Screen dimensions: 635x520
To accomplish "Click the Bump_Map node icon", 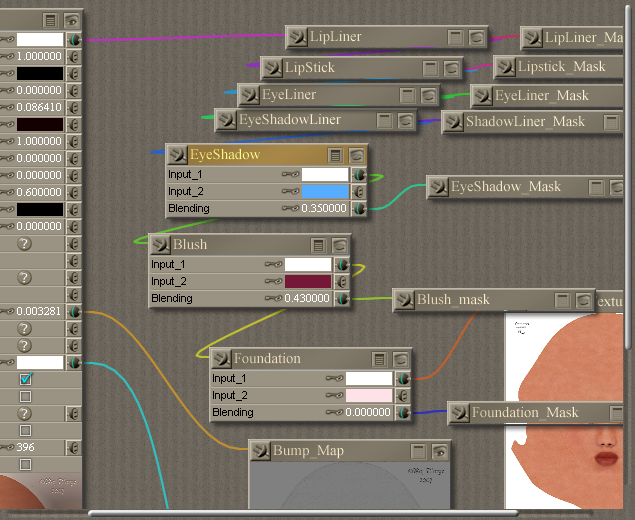I will [x=260, y=451].
